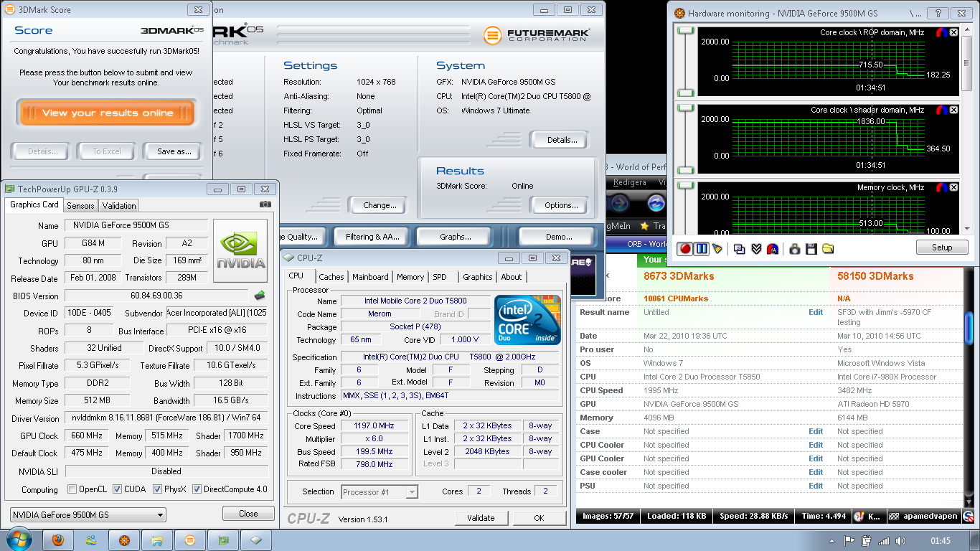Save monitoring log with floppy disk icon
Screen dimensions: 980x551
[x=811, y=248]
